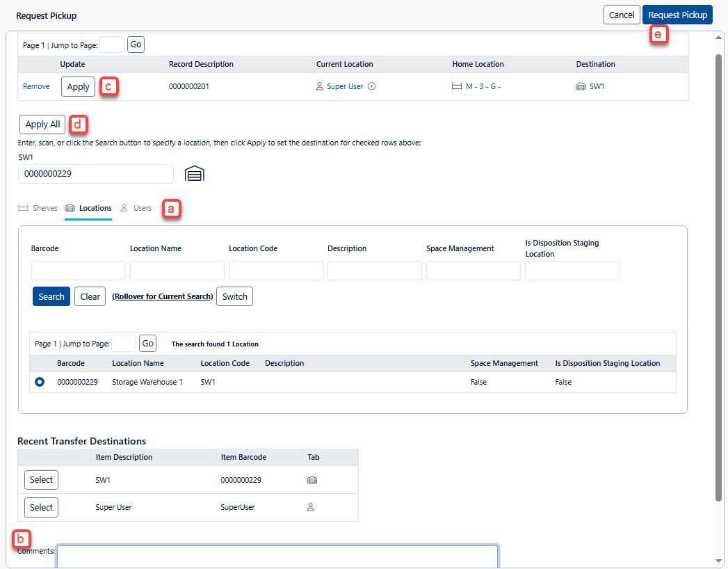Click Apply All button
The height and width of the screenshot is (569, 728).
pos(42,125)
